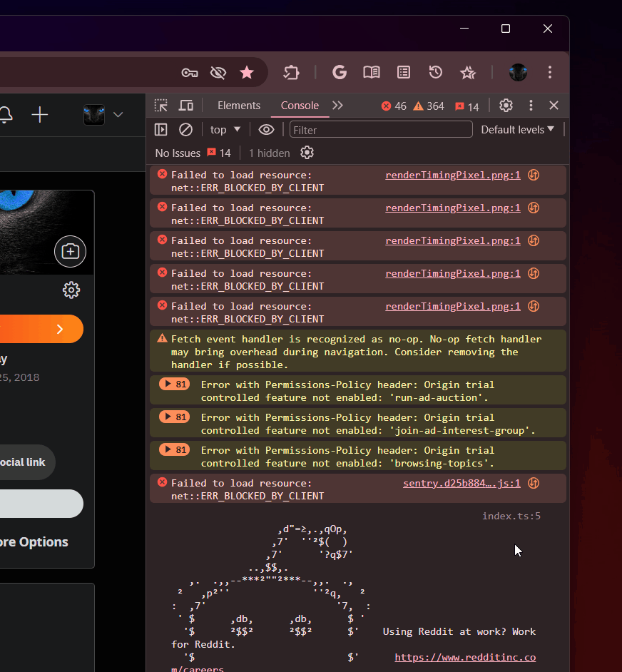Screen dimensions: 622x672
Task: Create a live expression with the eye icon
Action: tap(266, 129)
